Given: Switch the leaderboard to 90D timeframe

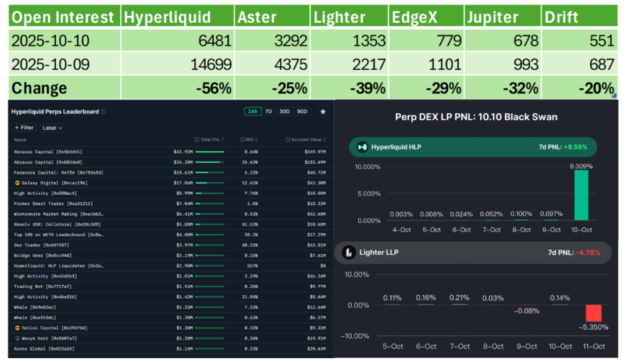Looking at the screenshot, I should [302, 112].
